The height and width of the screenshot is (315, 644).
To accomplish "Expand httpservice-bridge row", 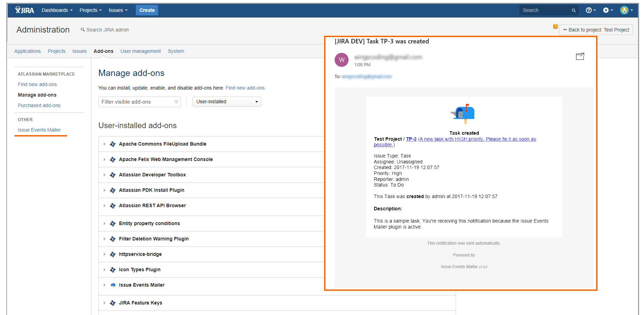I will (104, 254).
